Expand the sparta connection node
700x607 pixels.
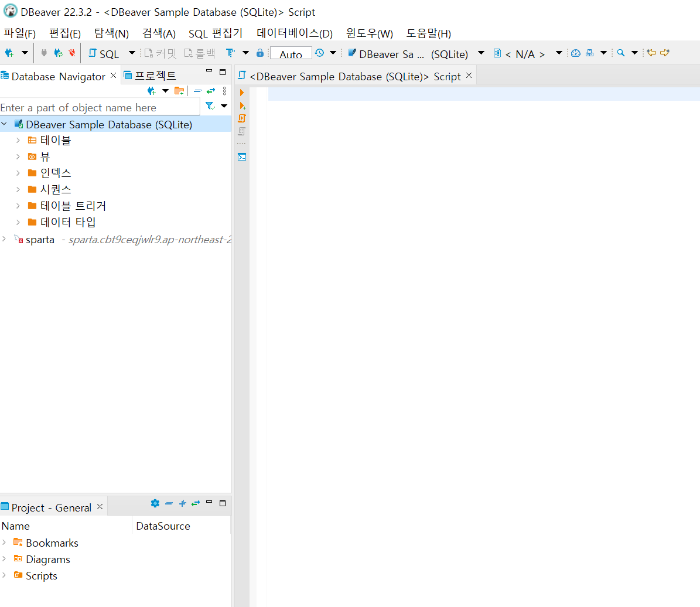(x=5, y=239)
